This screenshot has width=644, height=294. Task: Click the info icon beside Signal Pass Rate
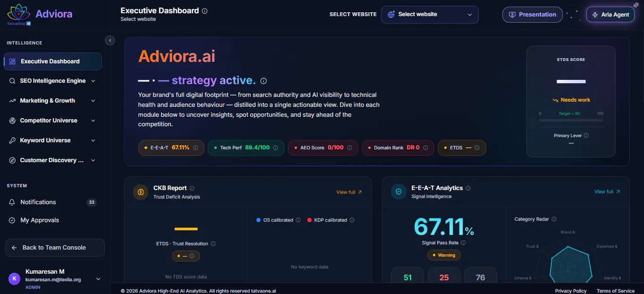pyautogui.click(x=463, y=243)
